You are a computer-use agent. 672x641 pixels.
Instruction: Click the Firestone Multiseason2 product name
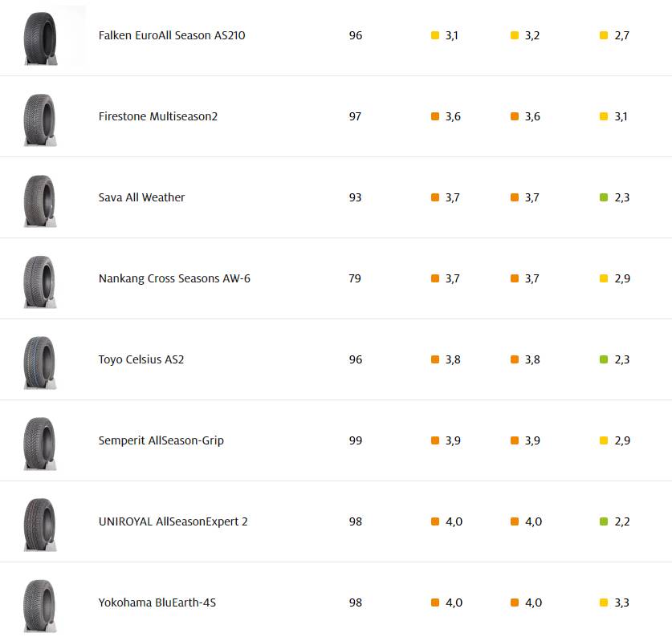(x=158, y=117)
